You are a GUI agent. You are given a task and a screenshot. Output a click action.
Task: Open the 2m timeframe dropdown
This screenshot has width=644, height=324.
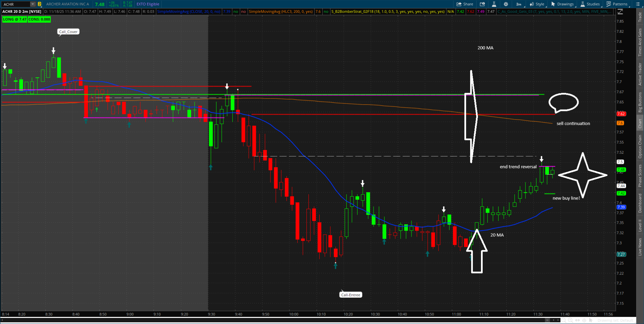point(520,4)
